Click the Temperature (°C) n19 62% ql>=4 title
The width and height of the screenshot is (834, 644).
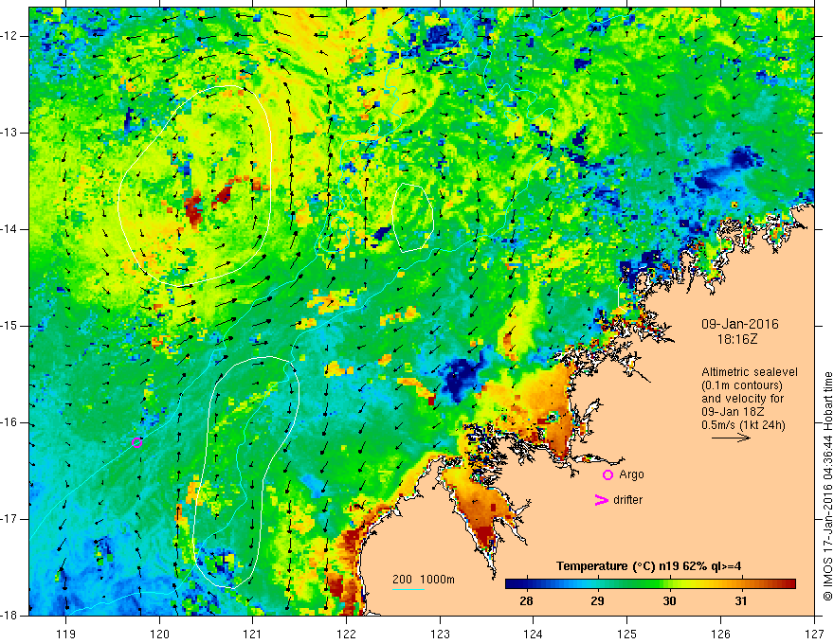coord(649,566)
